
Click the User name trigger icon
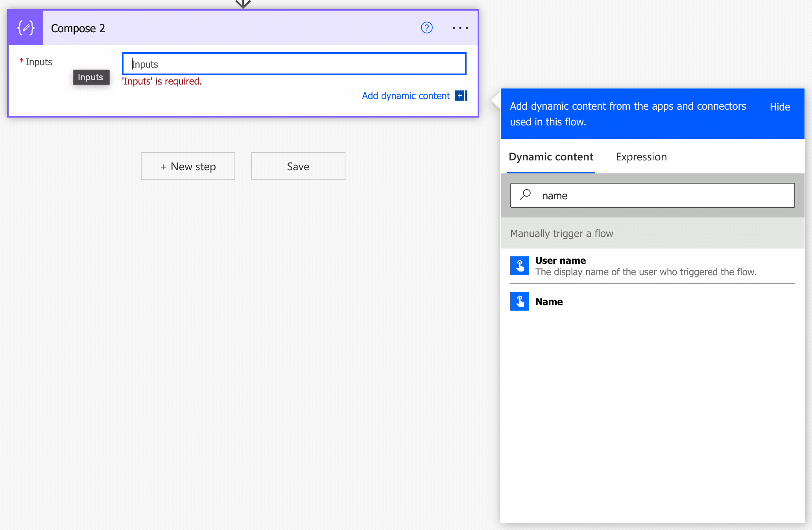point(519,266)
